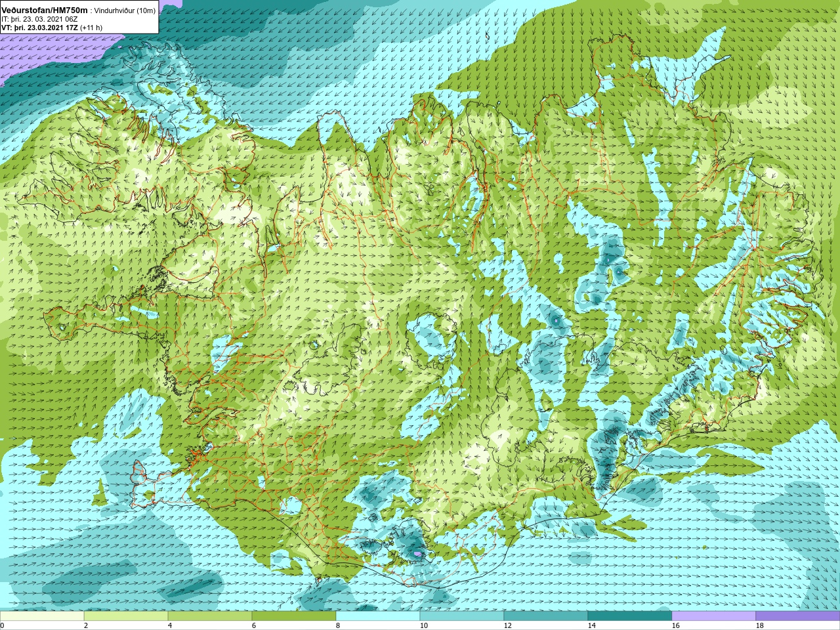Click the legend scale number "6"
The height and width of the screenshot is (630, 840).
point(254,625)
